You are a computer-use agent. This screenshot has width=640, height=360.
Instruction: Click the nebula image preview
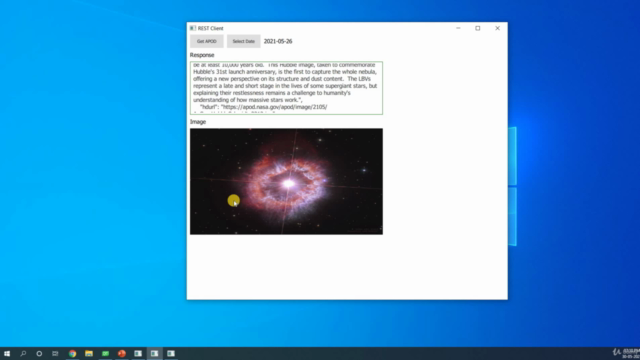pyautogui.click(x=286, y=181)
